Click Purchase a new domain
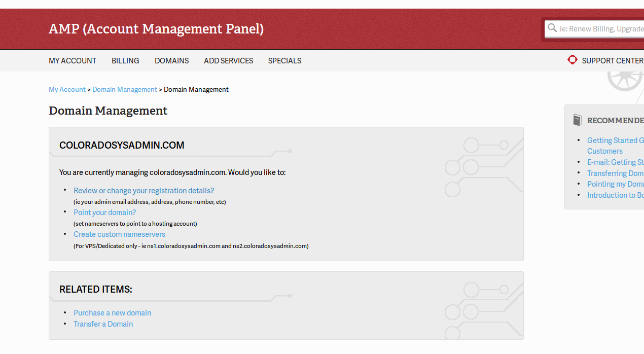This screenshot has width=644, height=354. click(112, 313)
